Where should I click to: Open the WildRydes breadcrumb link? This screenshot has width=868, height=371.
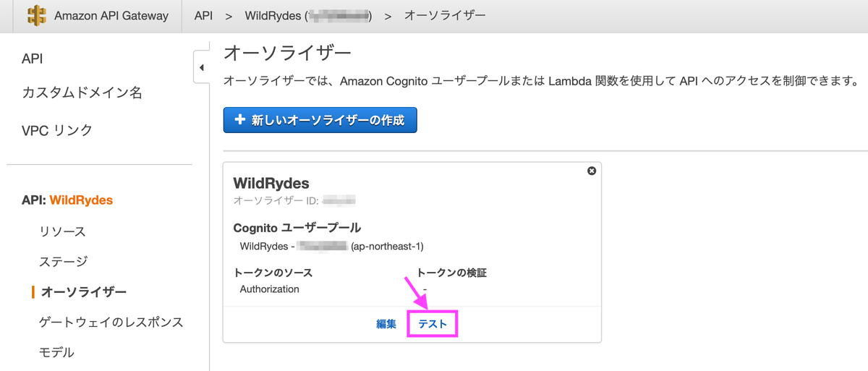(x=309, y=15)
